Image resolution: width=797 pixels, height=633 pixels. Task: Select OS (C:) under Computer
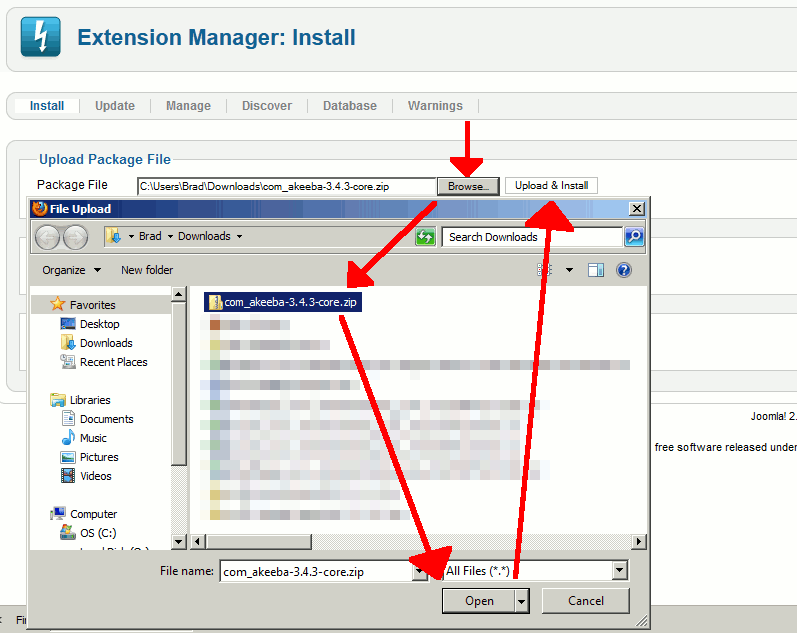[x=98, y=533]
